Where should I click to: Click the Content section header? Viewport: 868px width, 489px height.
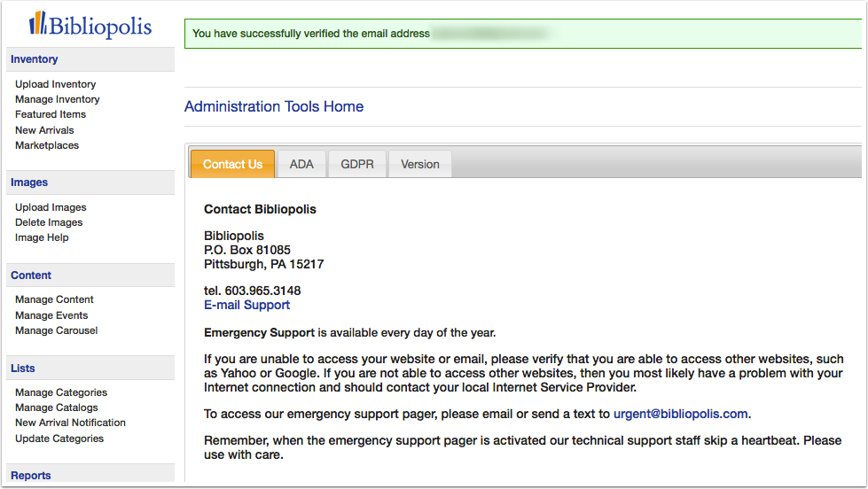[x=90, y=276]
